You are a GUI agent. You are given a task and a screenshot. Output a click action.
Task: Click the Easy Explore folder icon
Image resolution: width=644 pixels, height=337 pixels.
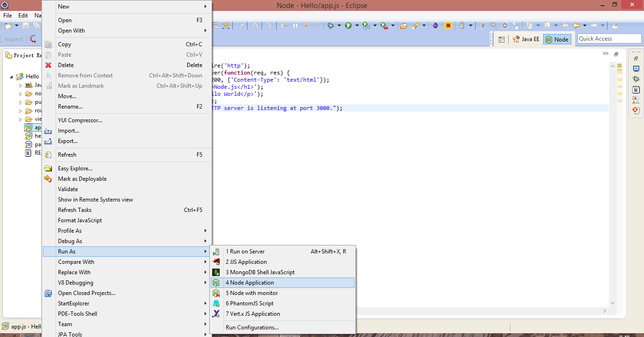(48, 168)
